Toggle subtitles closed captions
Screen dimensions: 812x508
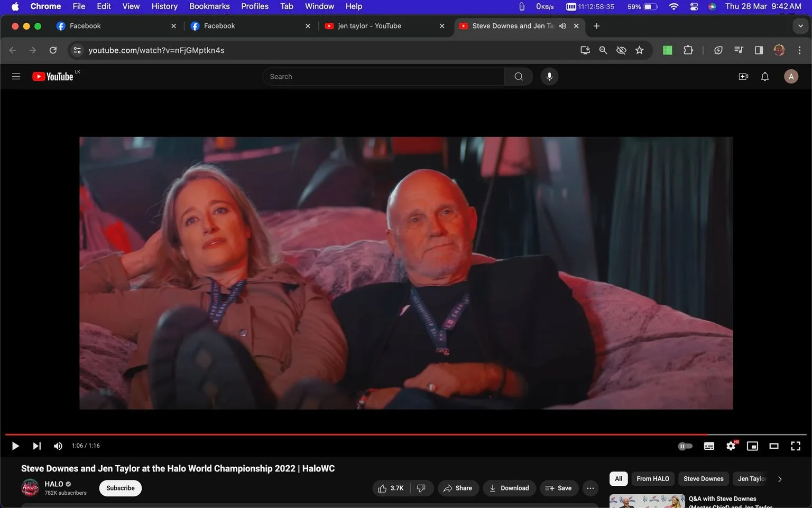[709, 446]
